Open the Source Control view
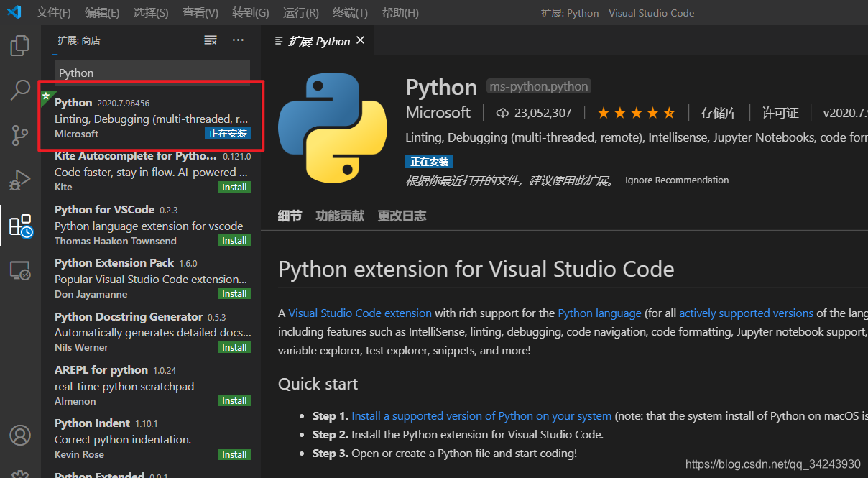 pos(20,135)
